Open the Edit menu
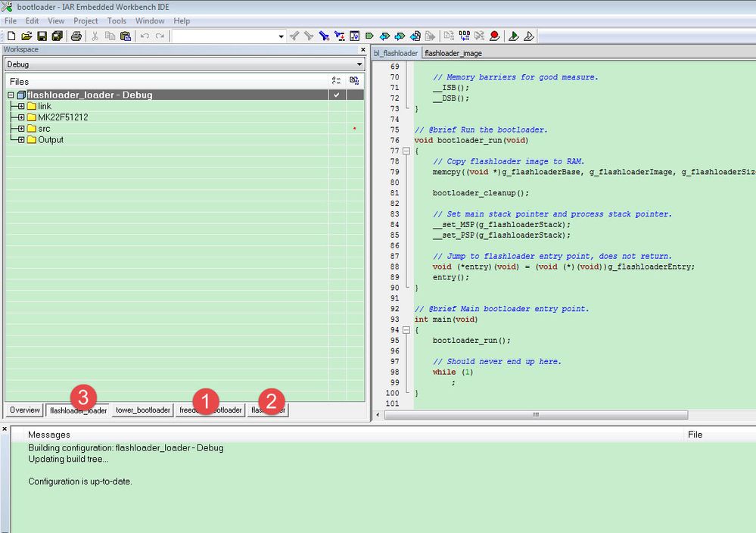Image resolution: width=756 pixels, height=533 pixels. point(33,20)
